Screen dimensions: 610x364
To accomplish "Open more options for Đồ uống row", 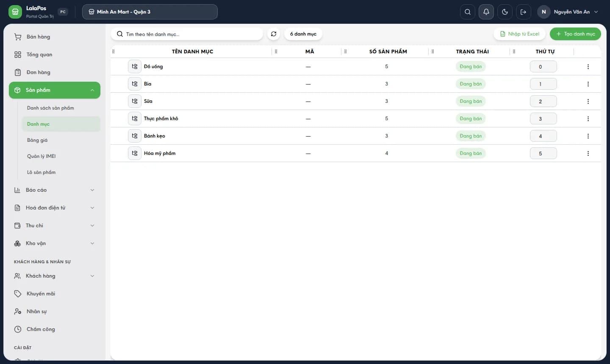I will point(588,66).
